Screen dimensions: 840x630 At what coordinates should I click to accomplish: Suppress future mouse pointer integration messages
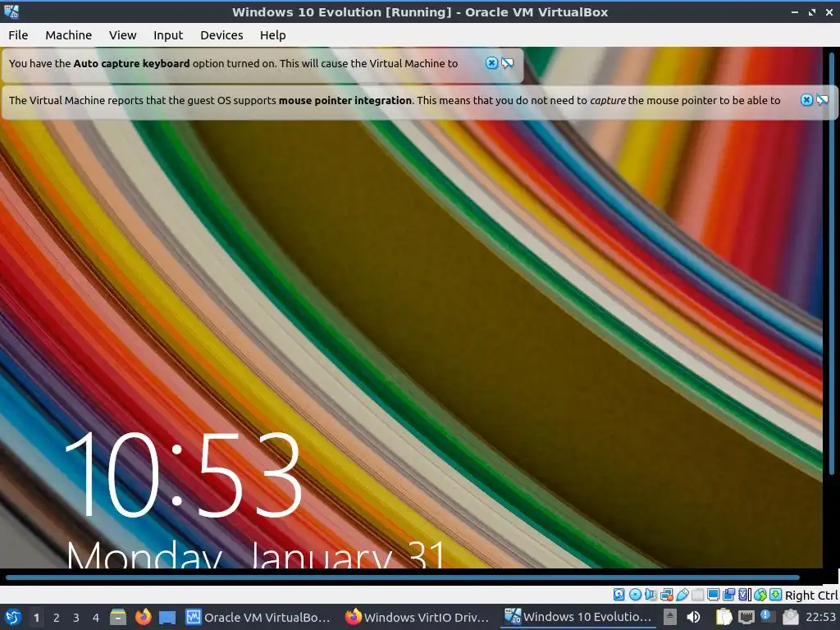point(822,99)
